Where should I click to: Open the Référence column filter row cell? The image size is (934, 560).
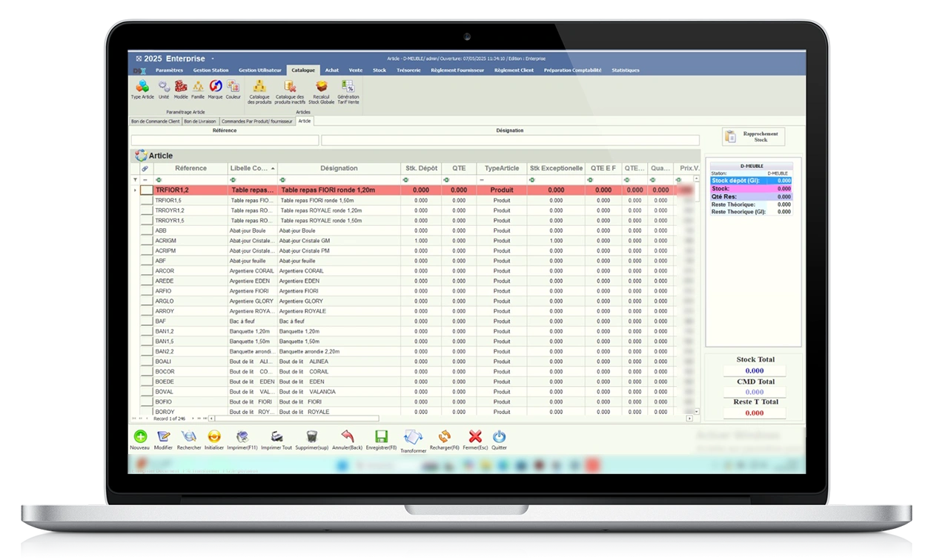pos(190,180)
